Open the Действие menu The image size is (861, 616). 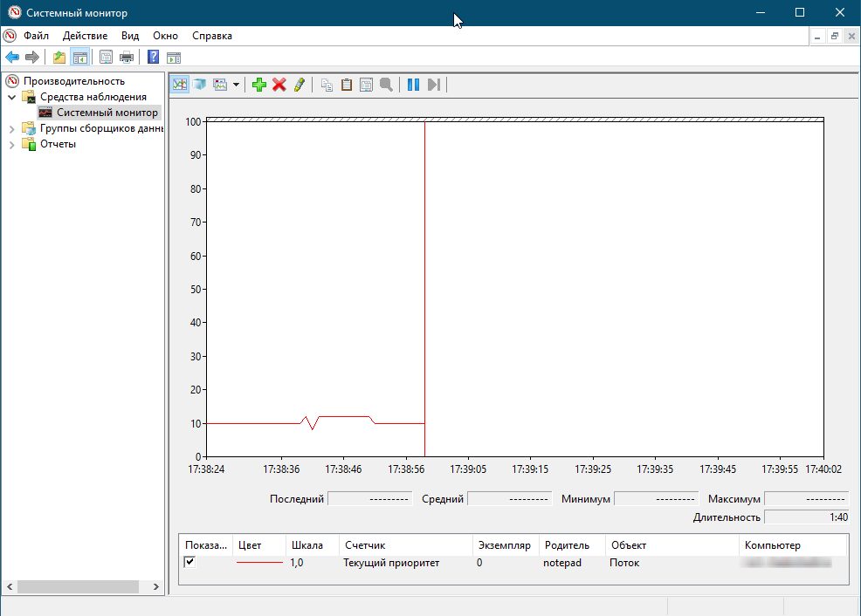pyautogui.click(x=85, y=36)
